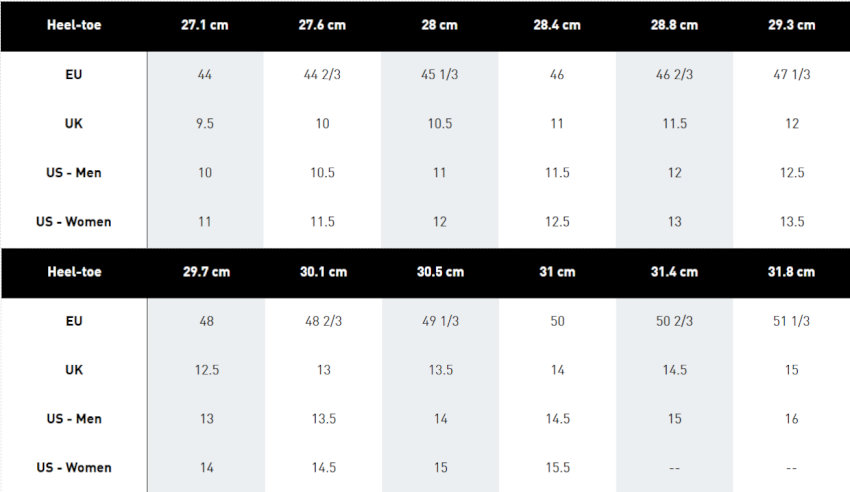Screen dimensions: 850x492
Task: Select the 28.4 cm column header
Action: pos(557,25)
